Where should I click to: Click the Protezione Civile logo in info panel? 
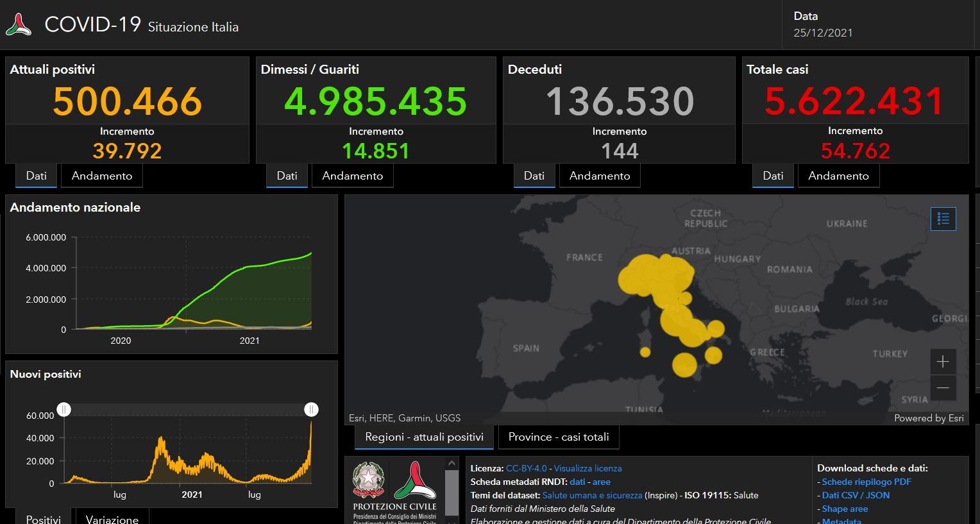coord(415,480)
